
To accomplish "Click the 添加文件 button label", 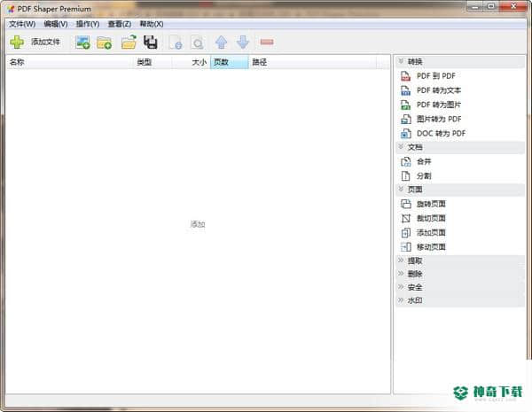I will tap(45, 42).
